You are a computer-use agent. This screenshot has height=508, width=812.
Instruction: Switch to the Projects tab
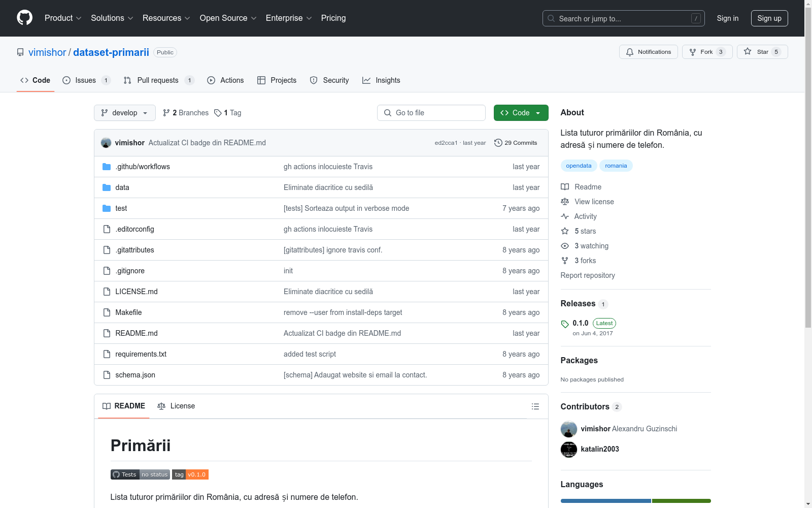pos(277,80)
